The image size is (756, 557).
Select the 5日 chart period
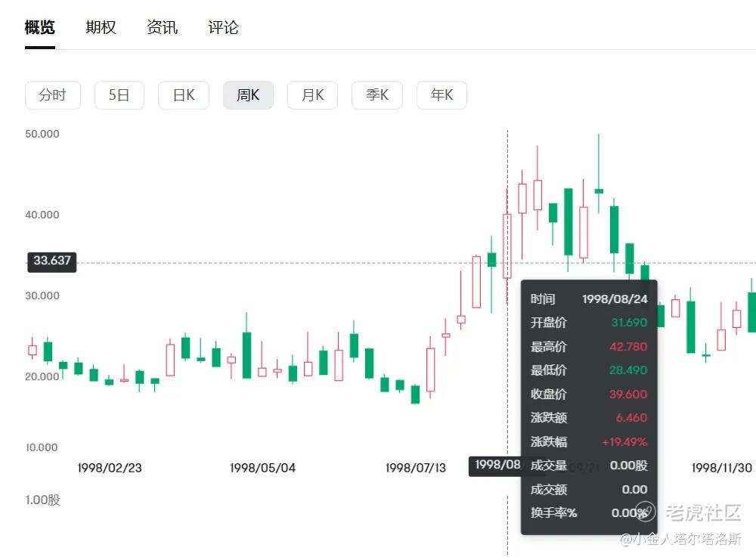(x=119, y=95)
